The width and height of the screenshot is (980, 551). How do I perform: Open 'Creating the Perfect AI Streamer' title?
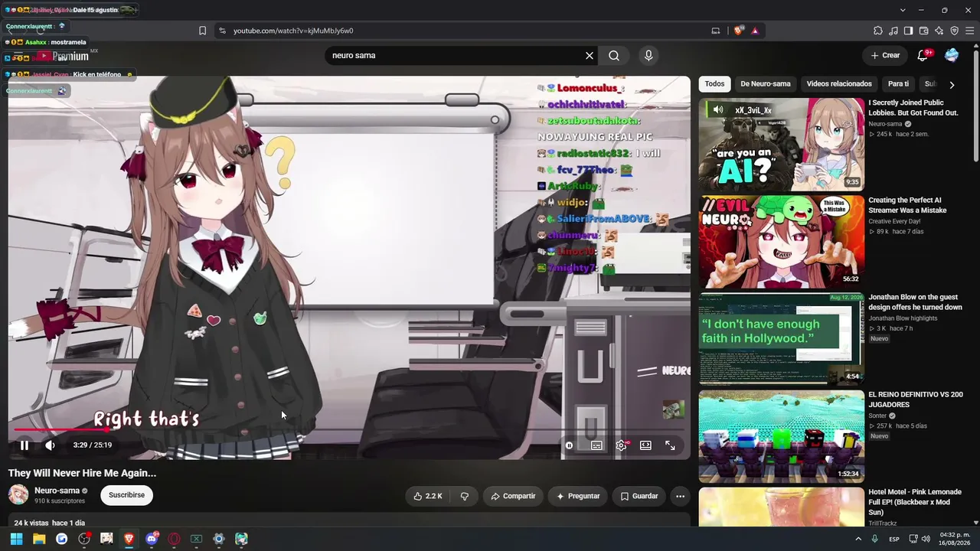pyautogui.click(x=907, y=205)
